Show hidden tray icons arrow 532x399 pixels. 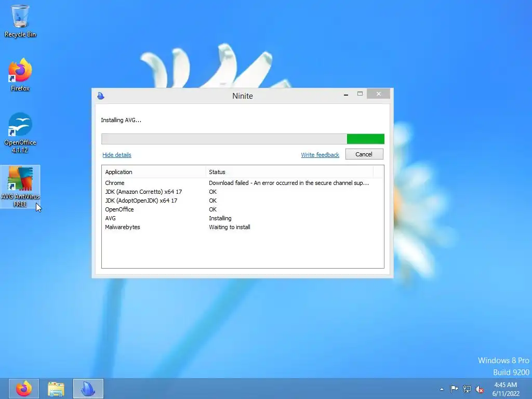point(442,389)
